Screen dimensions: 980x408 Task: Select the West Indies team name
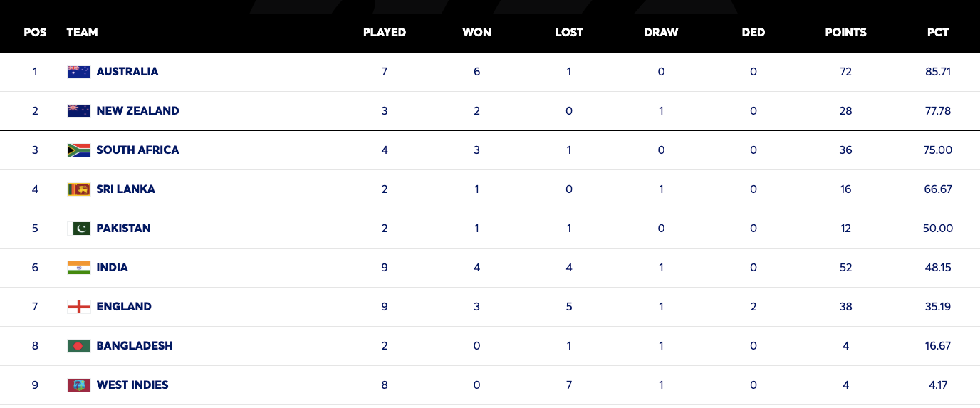click(132, 385)
